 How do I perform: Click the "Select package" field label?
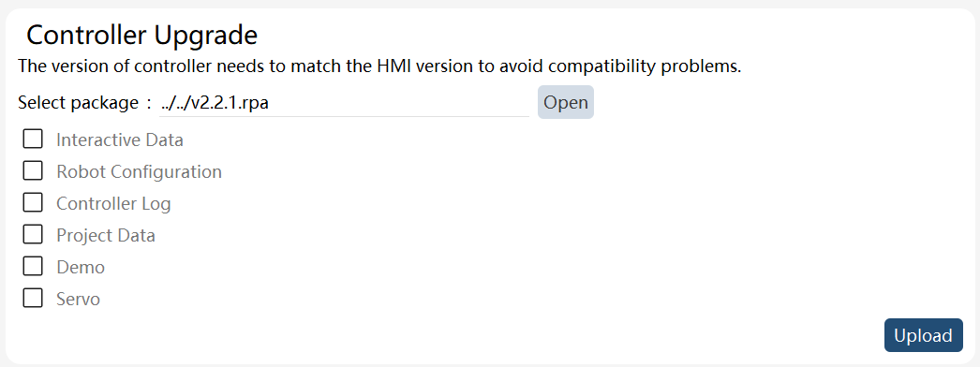click(78, 103)
